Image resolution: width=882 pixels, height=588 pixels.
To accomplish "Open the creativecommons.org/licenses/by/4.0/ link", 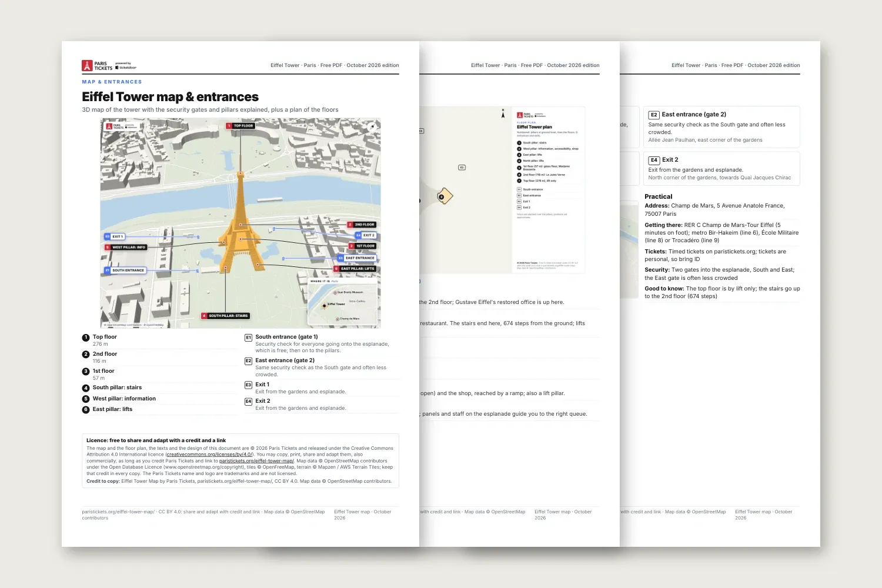I will click(x=210, y=455).
